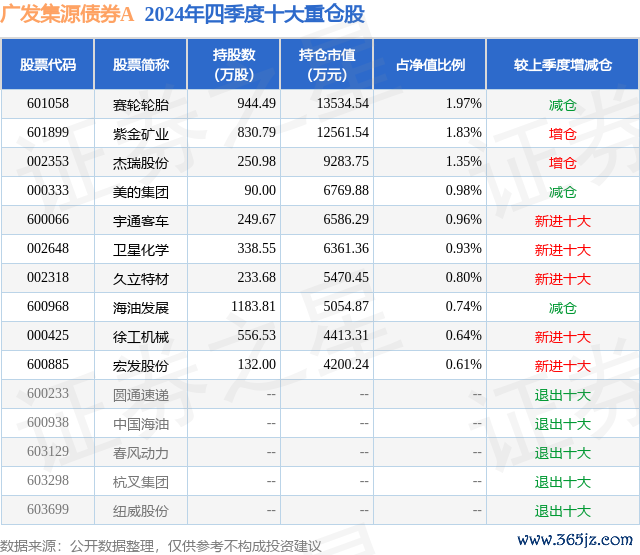Select stock code 600885
The width and height of the screenshot is (640, 555).
tap(48, 364)
